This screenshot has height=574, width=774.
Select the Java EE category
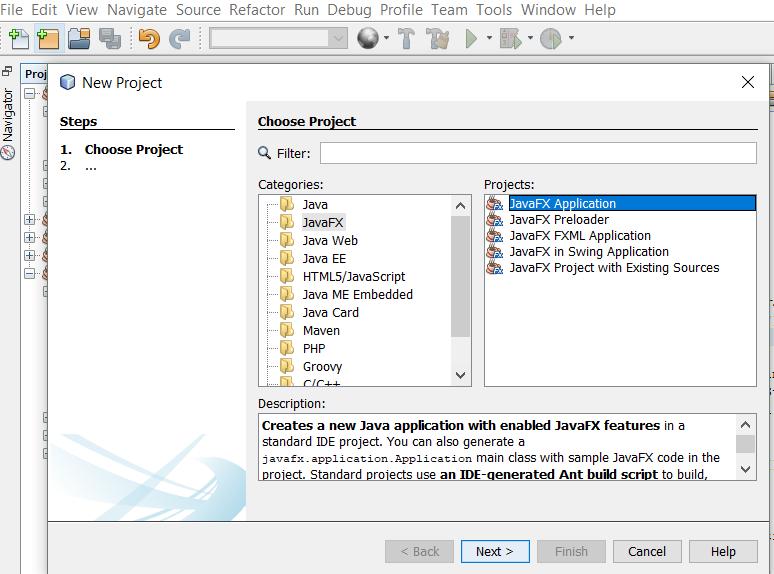point(324,259)
